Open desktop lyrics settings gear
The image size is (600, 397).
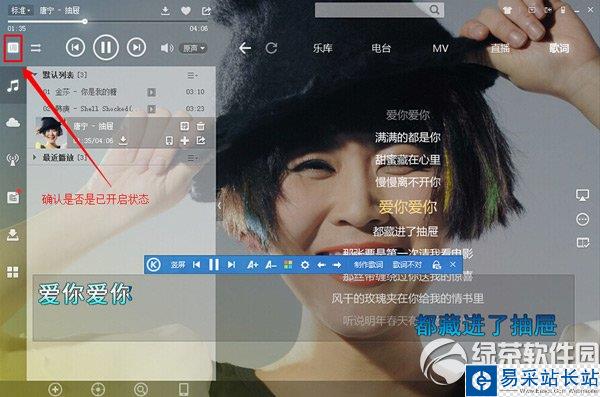305,265
